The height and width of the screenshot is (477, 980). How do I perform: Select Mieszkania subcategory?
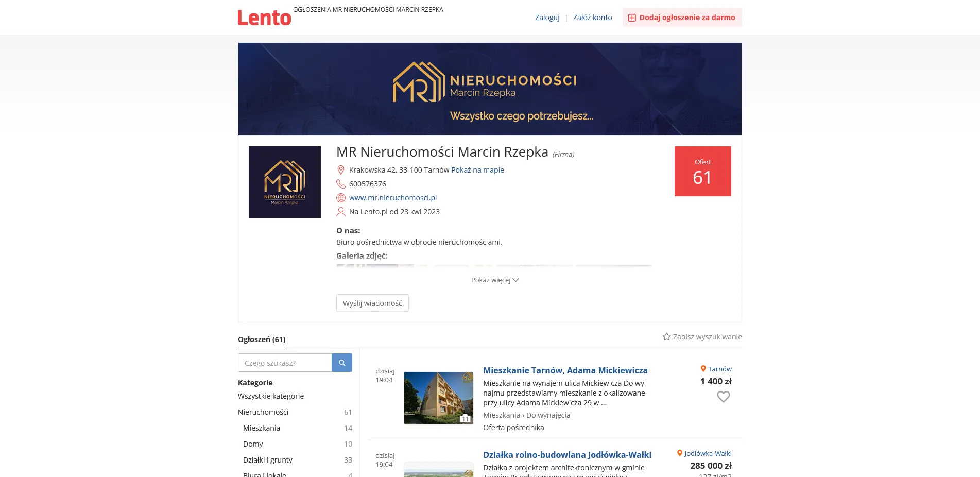coord(262,428)
